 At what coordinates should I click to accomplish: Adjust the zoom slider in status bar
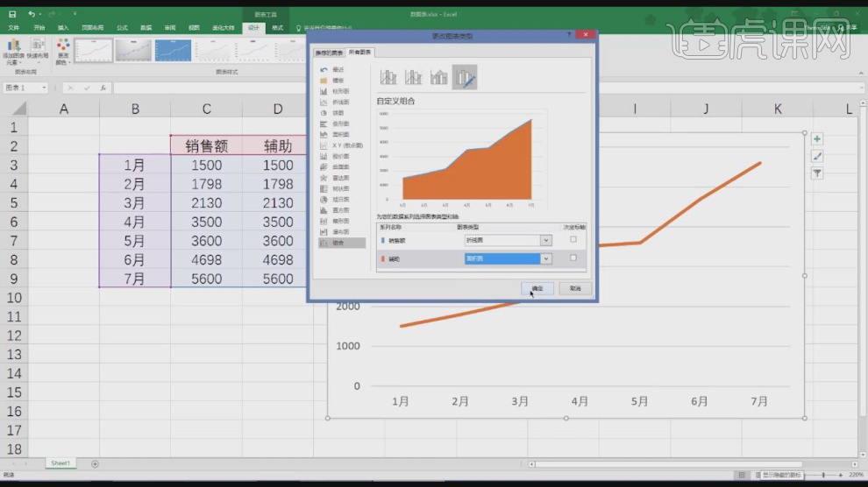coord(823,475)
